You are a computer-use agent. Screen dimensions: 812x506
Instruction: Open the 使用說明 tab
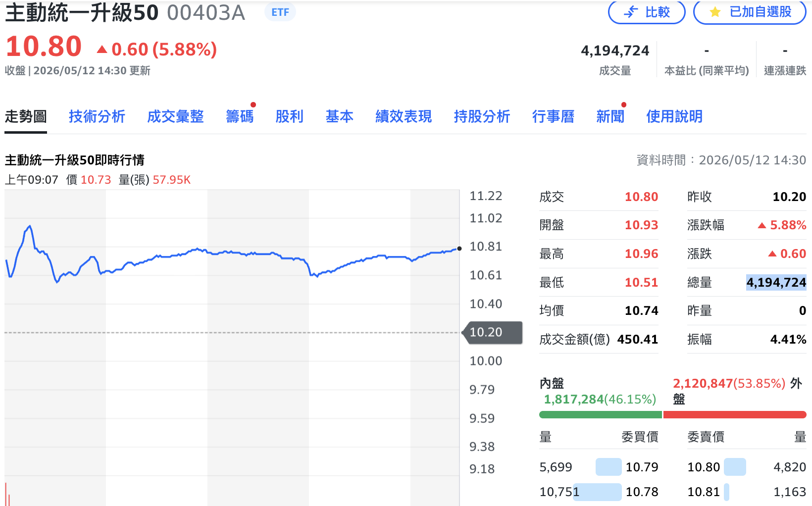click(x=674, y=117)
